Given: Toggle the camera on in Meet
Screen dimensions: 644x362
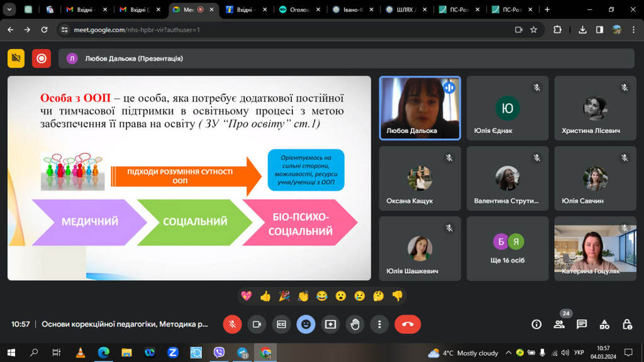Looking at the screenshot, I should [257, 324].
